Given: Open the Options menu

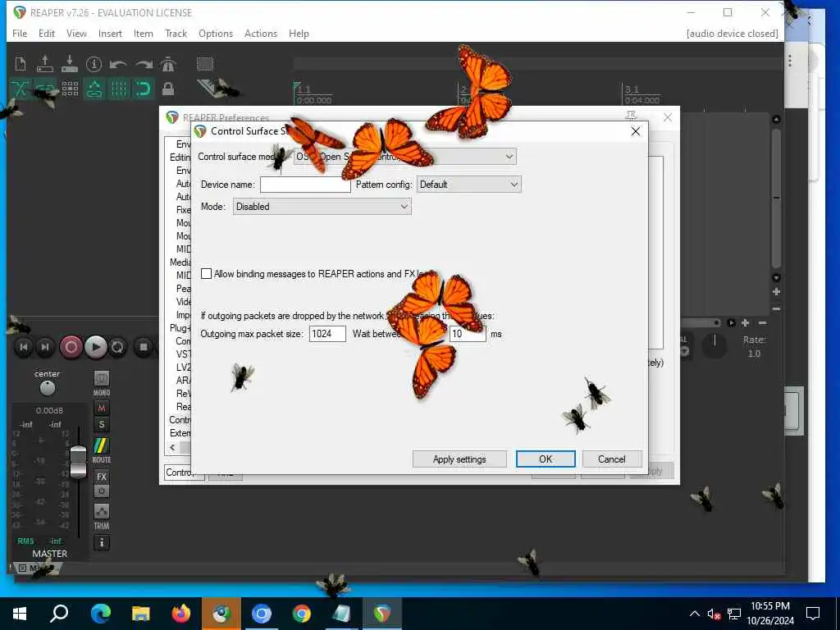Looking at the screenshot, I should point(216,33).
